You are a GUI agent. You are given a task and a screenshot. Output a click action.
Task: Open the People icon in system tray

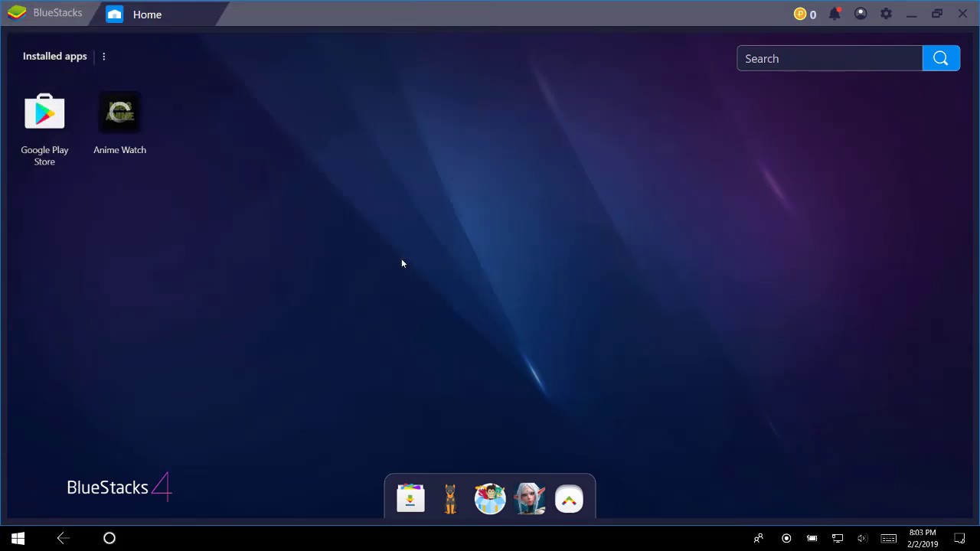758,538
